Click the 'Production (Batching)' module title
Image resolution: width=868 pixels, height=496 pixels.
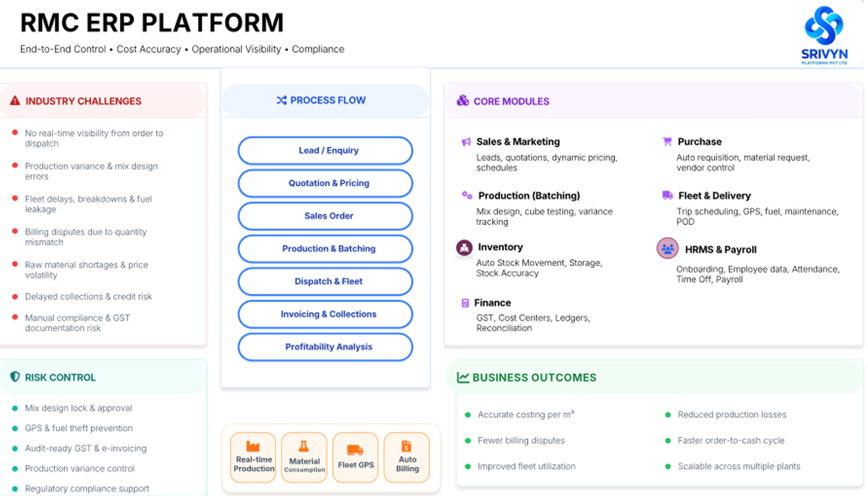click(x=530, y=196)
